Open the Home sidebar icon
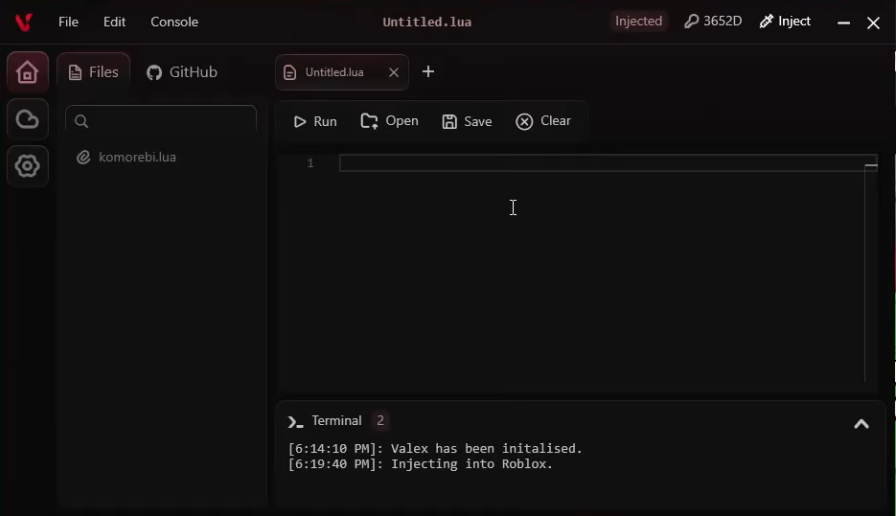 point(27,72)
